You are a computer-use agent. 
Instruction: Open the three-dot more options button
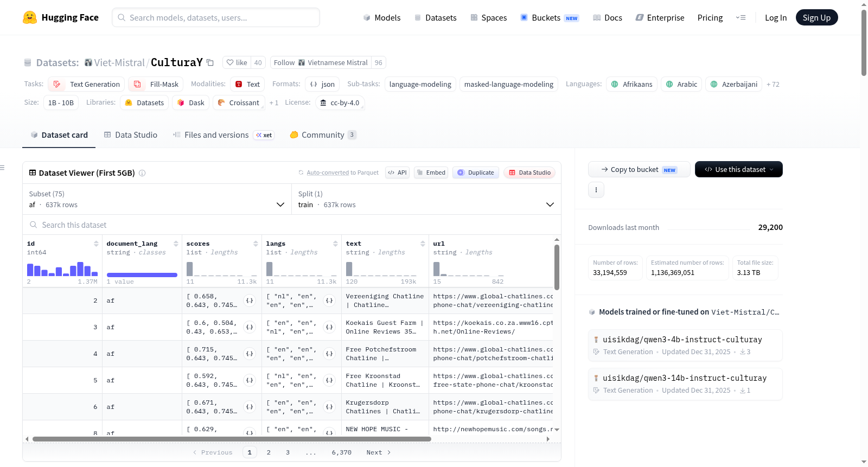pos(596,190)
